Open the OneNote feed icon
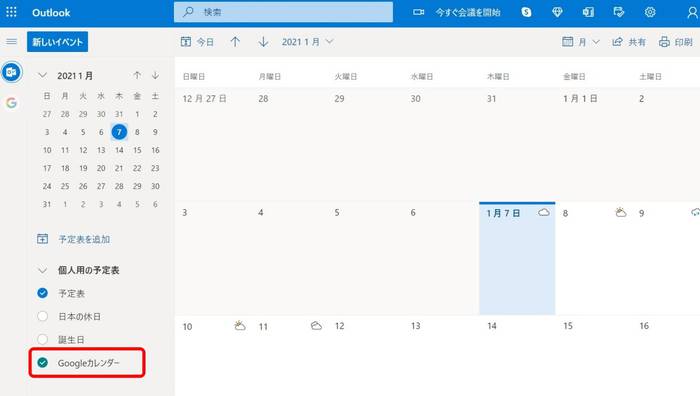The image size is (700, 396). 588,12
